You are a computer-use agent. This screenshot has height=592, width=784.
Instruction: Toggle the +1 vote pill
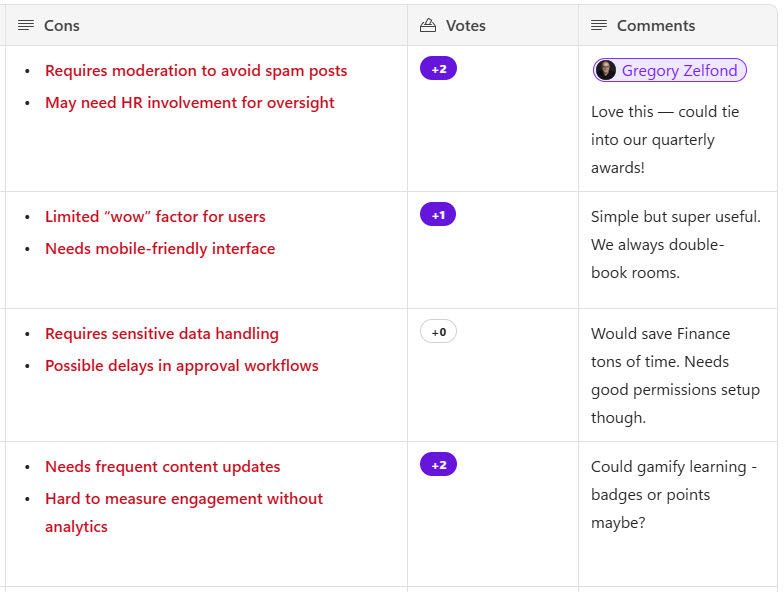[x=438, y=214]
